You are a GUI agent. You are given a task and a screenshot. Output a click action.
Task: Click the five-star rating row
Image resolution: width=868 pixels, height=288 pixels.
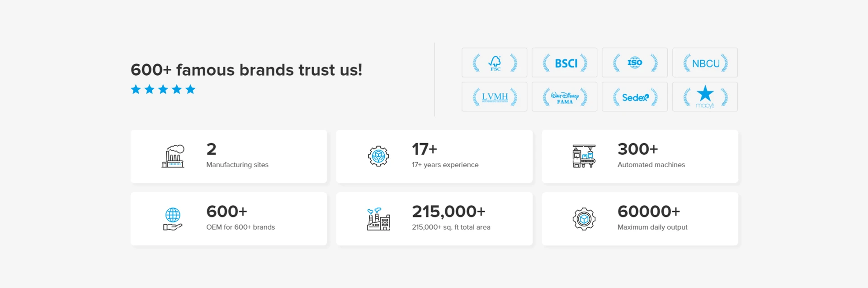tap(163, 89)
